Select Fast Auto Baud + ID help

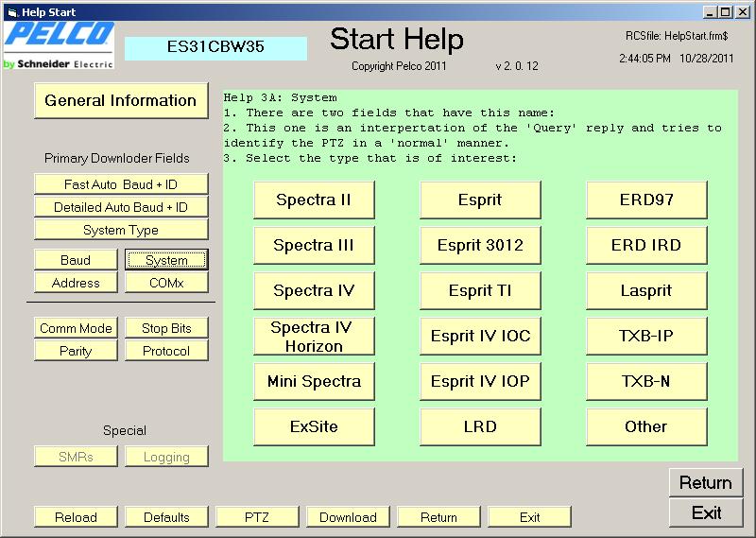click(121, 184)
